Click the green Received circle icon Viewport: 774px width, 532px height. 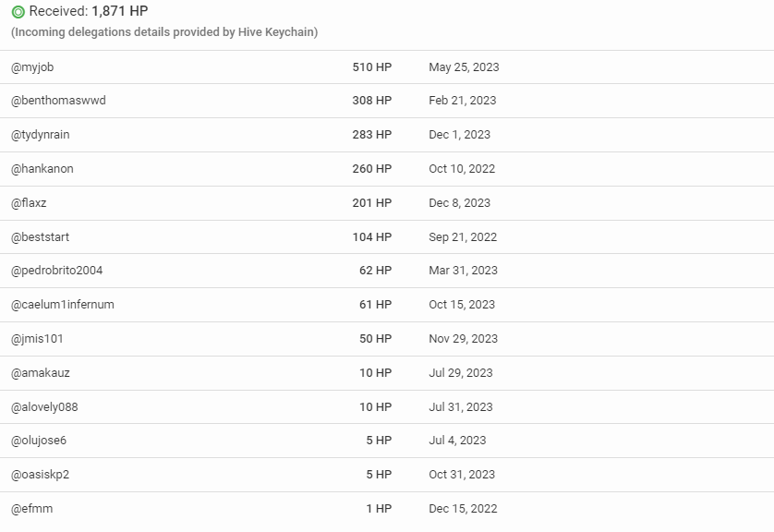pyautogui.click(x=18, y=12)
